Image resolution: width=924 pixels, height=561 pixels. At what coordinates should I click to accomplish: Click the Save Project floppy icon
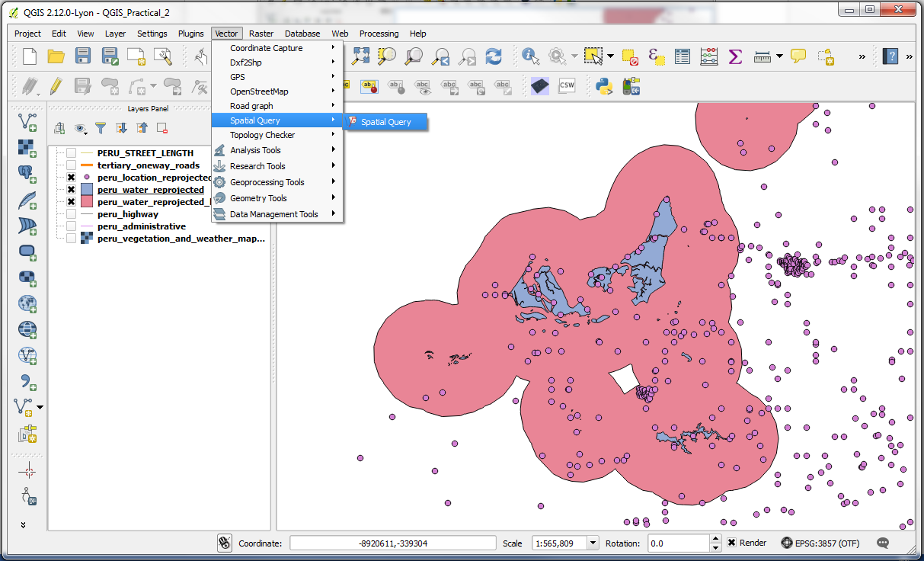pyautogui.click(x=82, y=56)
